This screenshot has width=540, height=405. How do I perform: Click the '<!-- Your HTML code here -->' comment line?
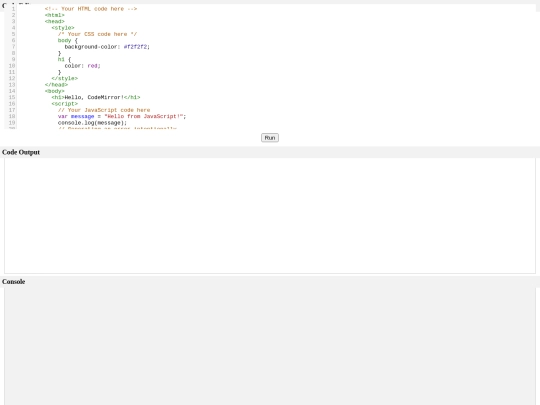(x=91, y=9)
